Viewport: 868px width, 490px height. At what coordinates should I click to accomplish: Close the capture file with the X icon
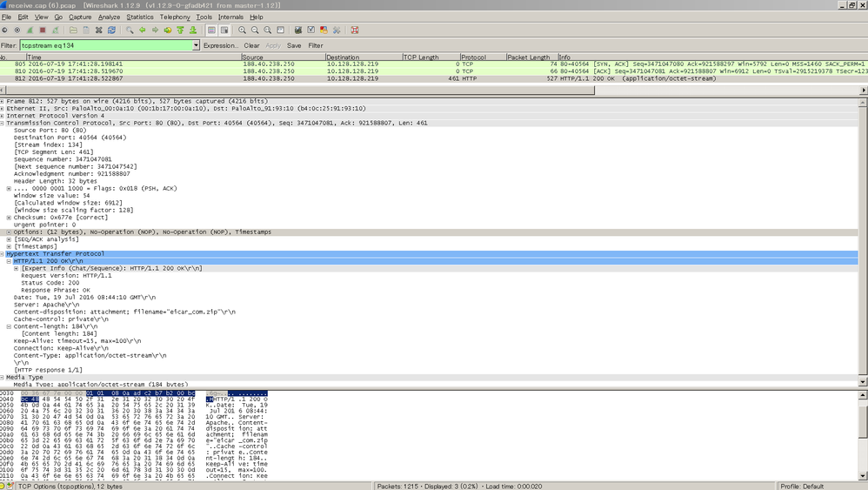tap(98, 30)
